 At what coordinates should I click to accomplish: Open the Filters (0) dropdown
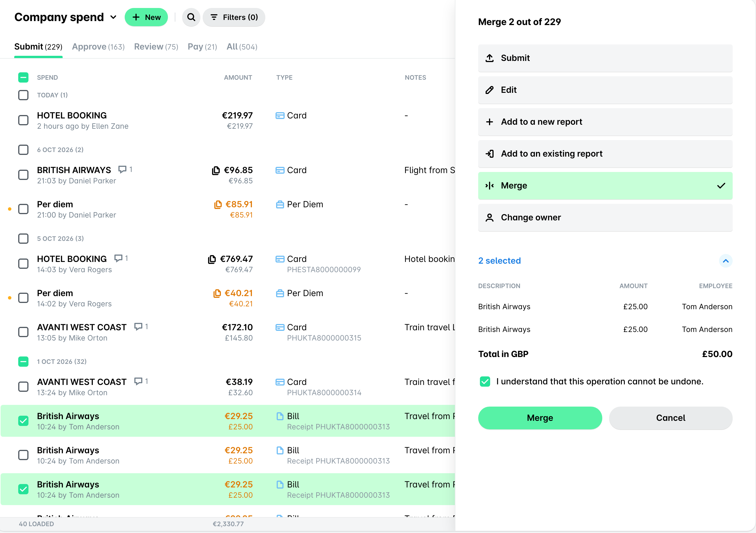click(x=234, y=17)
